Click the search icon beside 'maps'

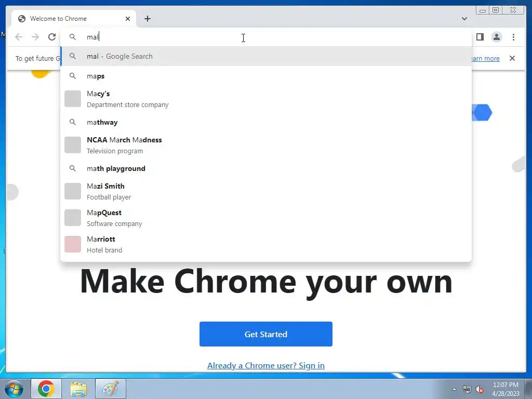point(73,76)
